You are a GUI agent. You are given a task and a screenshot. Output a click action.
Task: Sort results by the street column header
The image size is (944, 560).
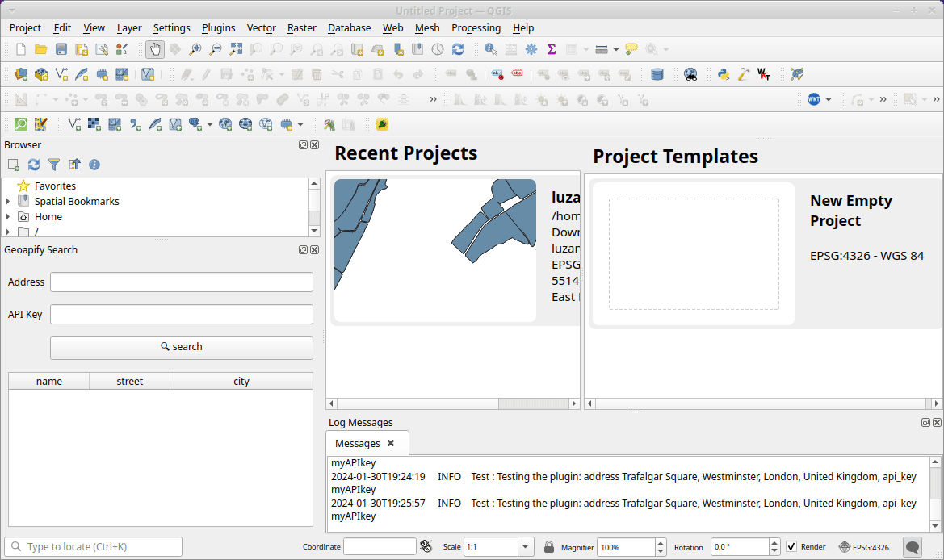(x=129, y=382)
